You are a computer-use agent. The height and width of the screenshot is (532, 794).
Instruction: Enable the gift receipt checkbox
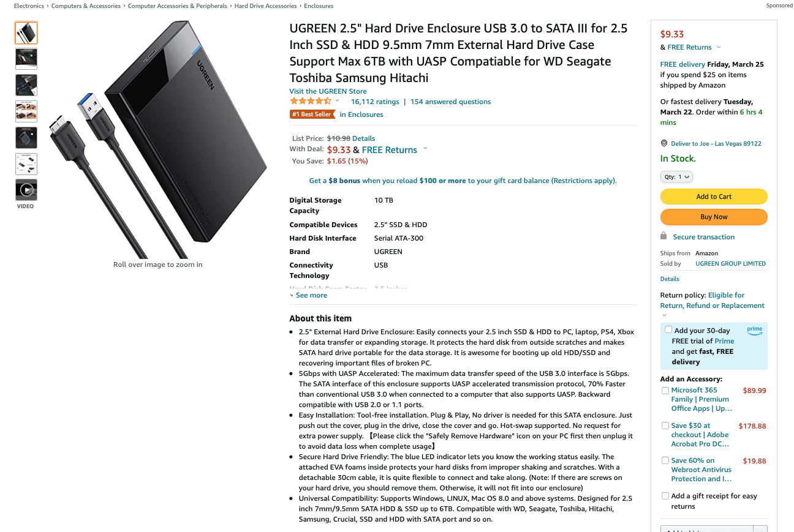coord(665,496)
